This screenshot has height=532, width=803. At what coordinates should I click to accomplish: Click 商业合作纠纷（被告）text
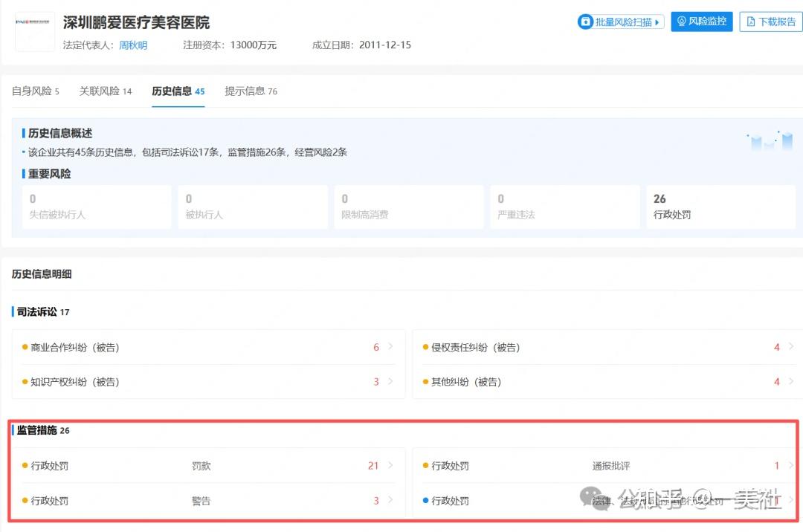click(x=75, y=347)
